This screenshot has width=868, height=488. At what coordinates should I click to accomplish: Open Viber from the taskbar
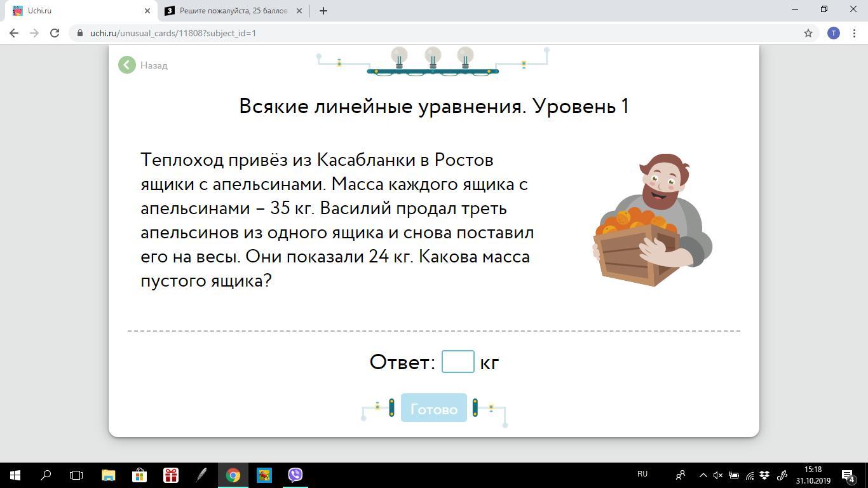[295, 475]
